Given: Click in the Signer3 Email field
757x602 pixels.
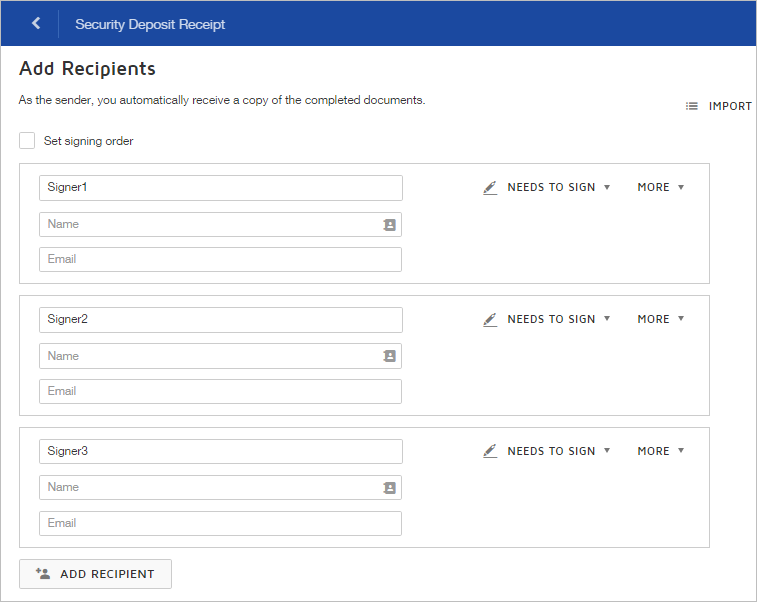Looking at the screenshot, I should point(220,523).
